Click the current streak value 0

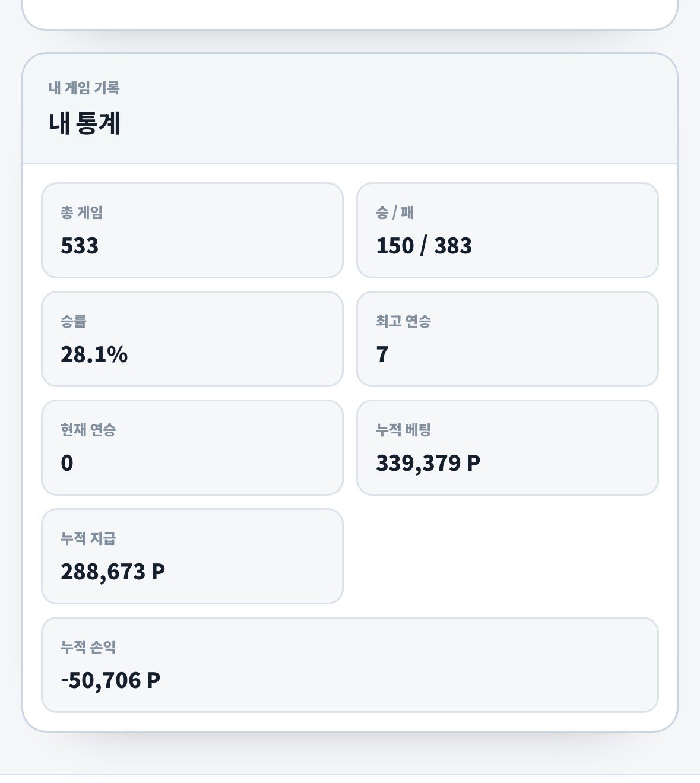[x=67, y=463]
